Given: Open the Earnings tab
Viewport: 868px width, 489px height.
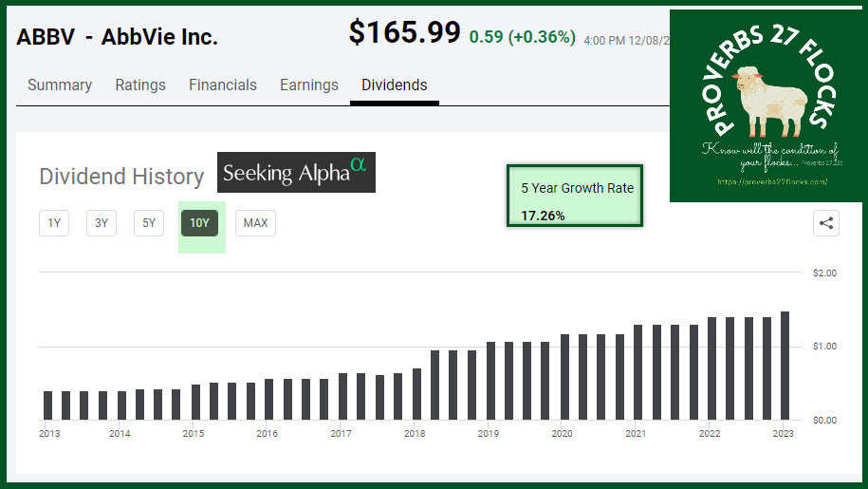Looking at the screenshot, I should [x=309, y=85].
